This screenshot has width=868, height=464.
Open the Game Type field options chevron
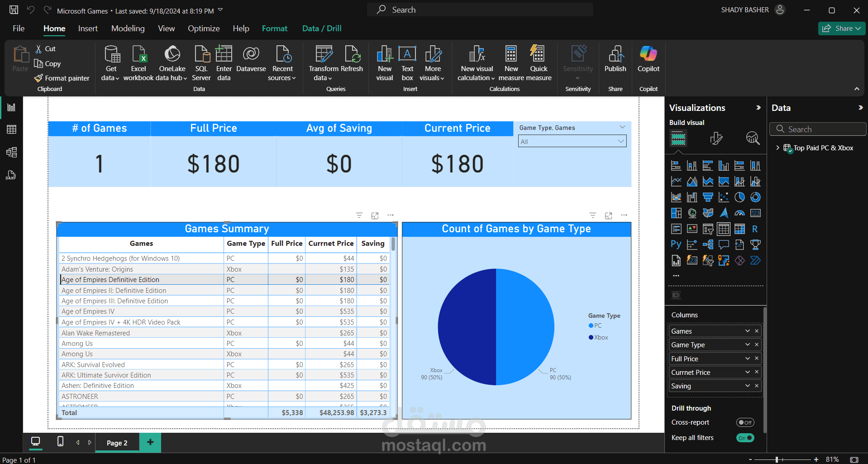[x=747, y=344]
